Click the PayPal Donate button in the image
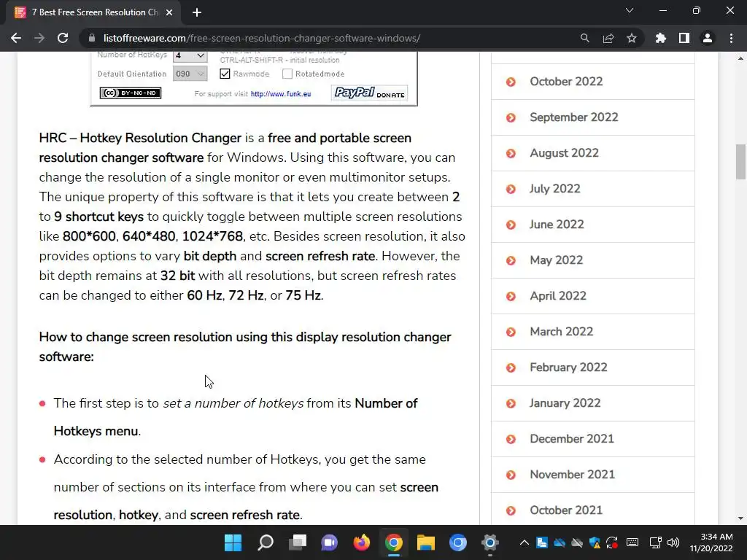Image resolution: width=747 pixels, height=560 pixels. pyautogui.click(x=370, y=93)
